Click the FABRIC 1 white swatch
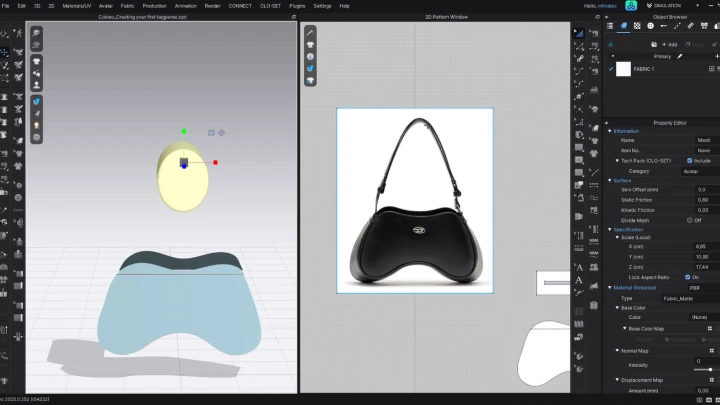This screenshot has height=405, width=720. click(623, 69)
